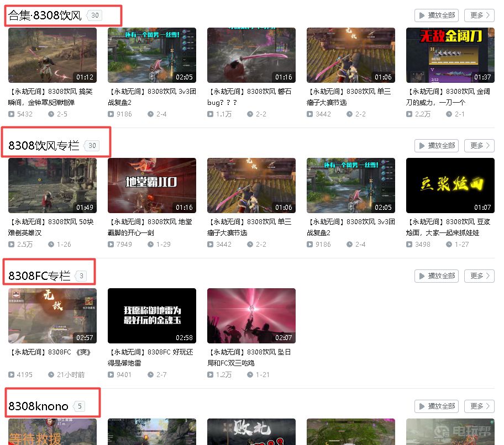The height and width of the screenshot is (445, 504).
Task: Open the 02:07 video thumbnail in 8308FC专栏
Action: pos(251,316)
